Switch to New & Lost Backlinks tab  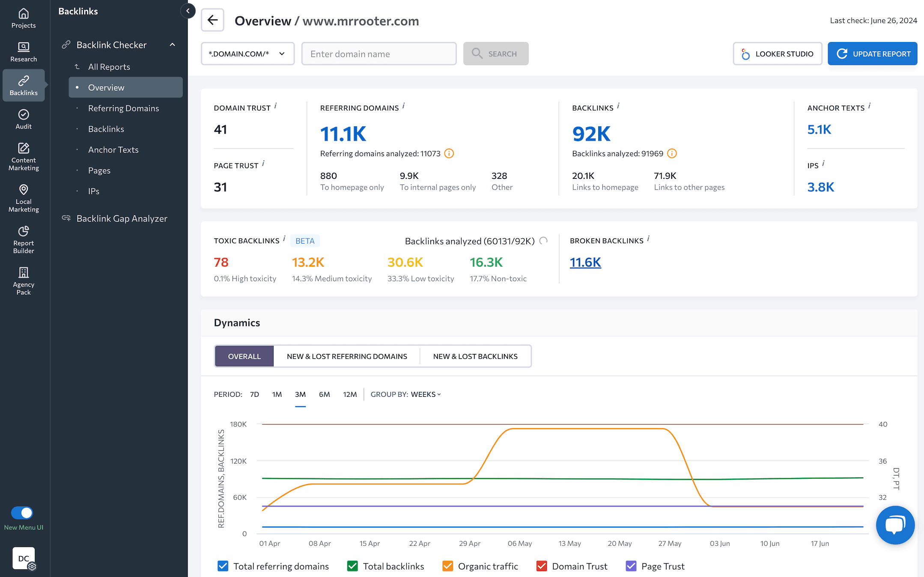(475, 356)
